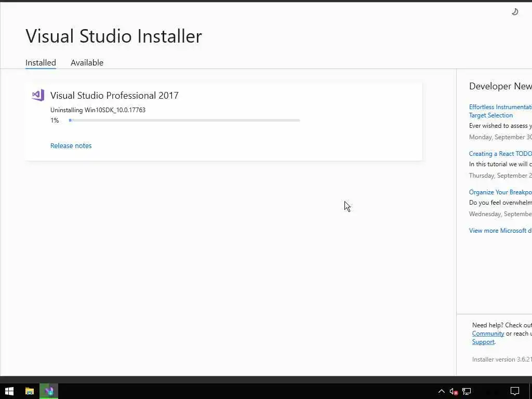Click View more Microsoft developer news link
The height and width of the screenshot is (399, 532).
click(500, 230)
